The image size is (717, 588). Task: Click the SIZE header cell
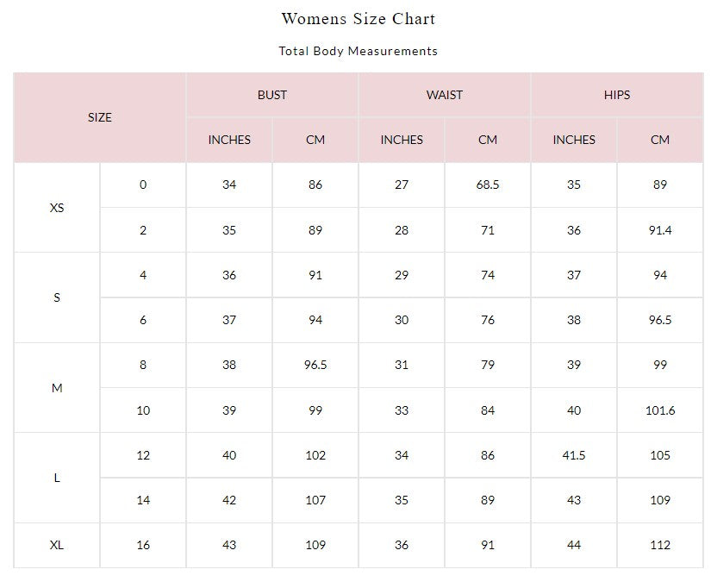(x=100, y=117)
